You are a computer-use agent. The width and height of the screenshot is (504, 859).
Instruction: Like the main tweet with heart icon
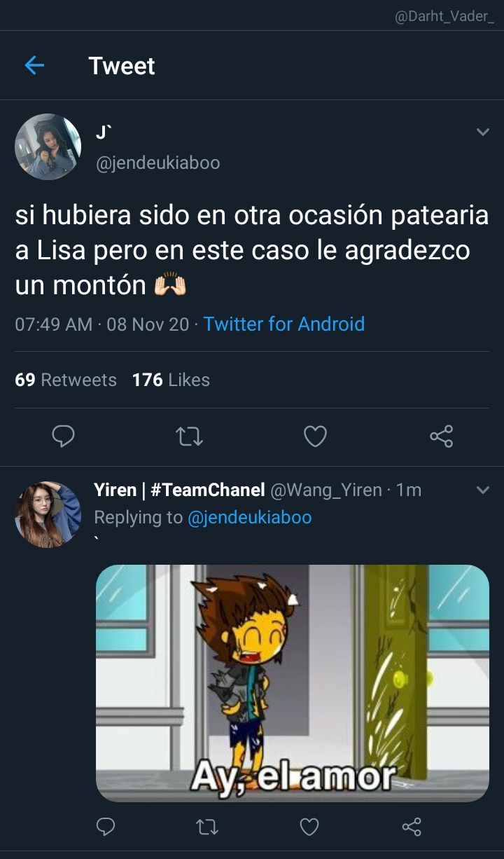click(315, 437)
